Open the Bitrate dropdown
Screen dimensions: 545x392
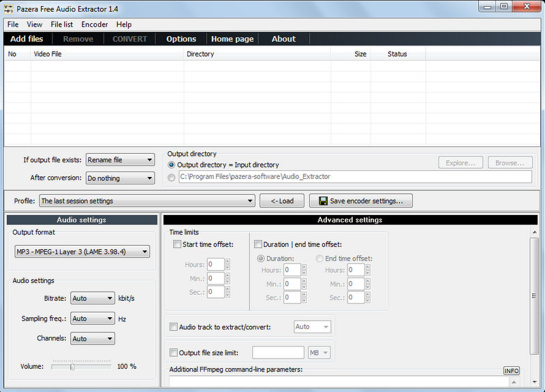click(x=93, y=298)
